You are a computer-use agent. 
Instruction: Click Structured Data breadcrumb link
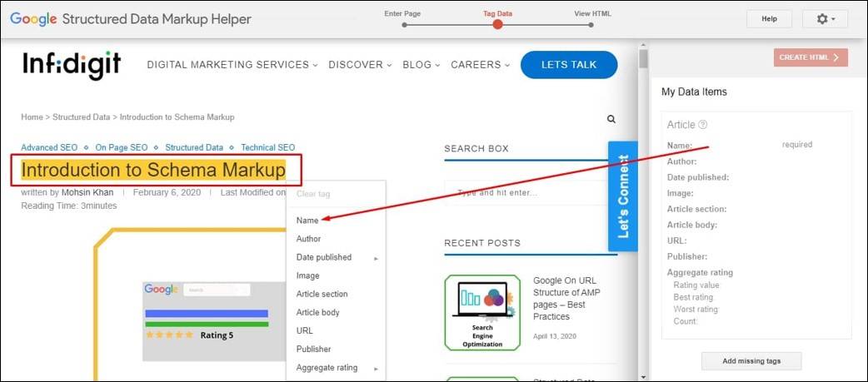coord(82,117)
